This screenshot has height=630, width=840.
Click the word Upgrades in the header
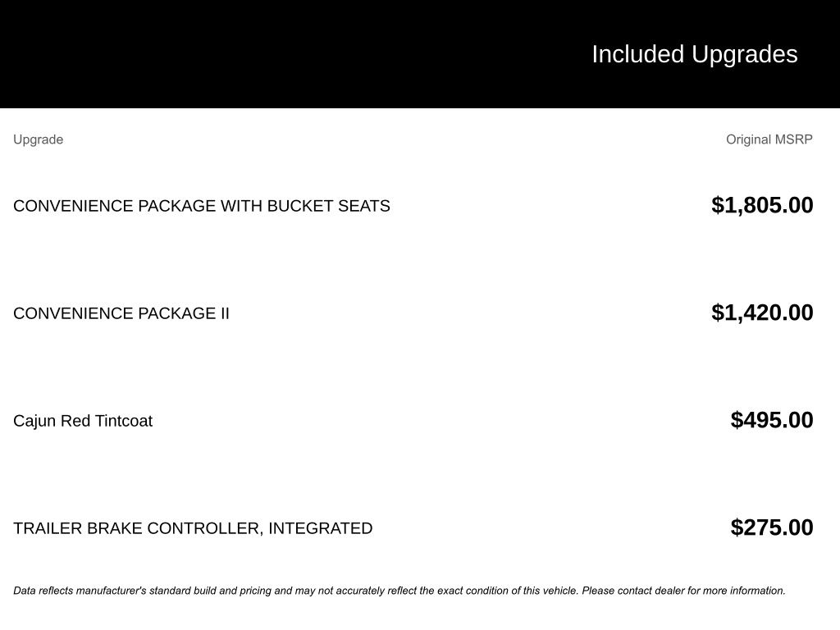click(744, 55)
